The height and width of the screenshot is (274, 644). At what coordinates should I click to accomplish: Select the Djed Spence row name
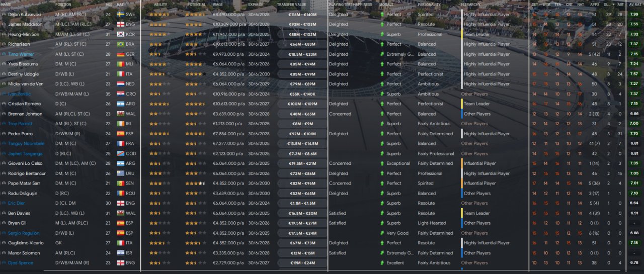[21, 263]
